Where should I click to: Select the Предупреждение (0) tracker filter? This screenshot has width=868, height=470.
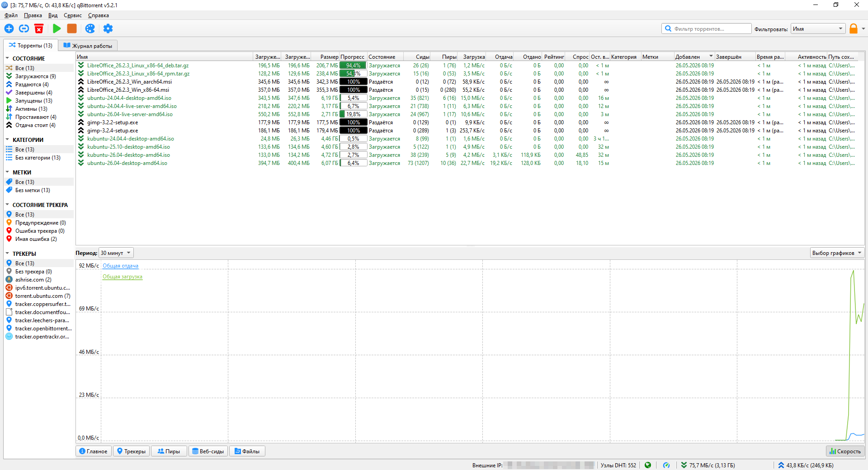click(x=39, y=223)
